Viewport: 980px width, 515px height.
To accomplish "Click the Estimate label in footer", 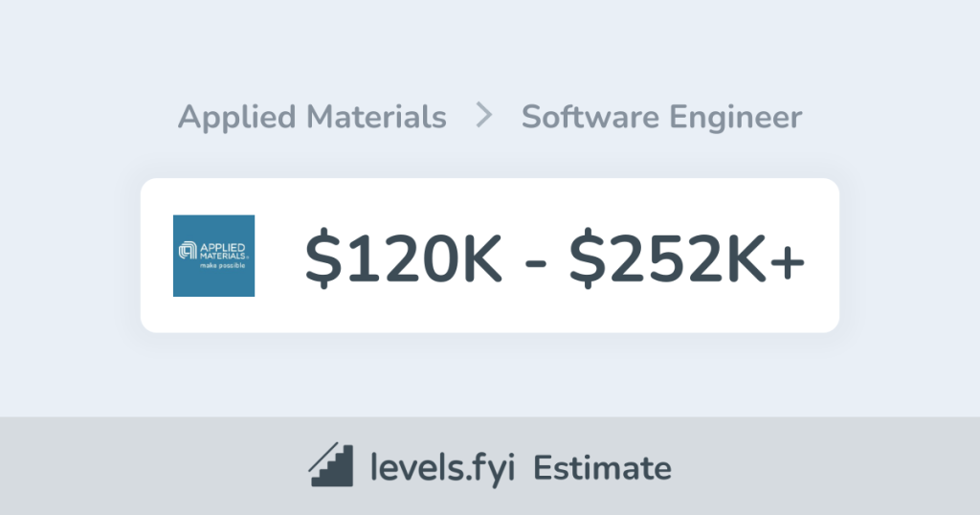I will point(602,468).
